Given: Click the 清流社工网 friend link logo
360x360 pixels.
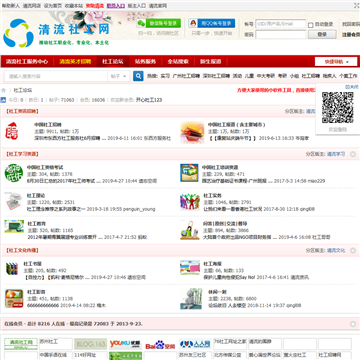Looking at the screenshot, I should (21, 344).
